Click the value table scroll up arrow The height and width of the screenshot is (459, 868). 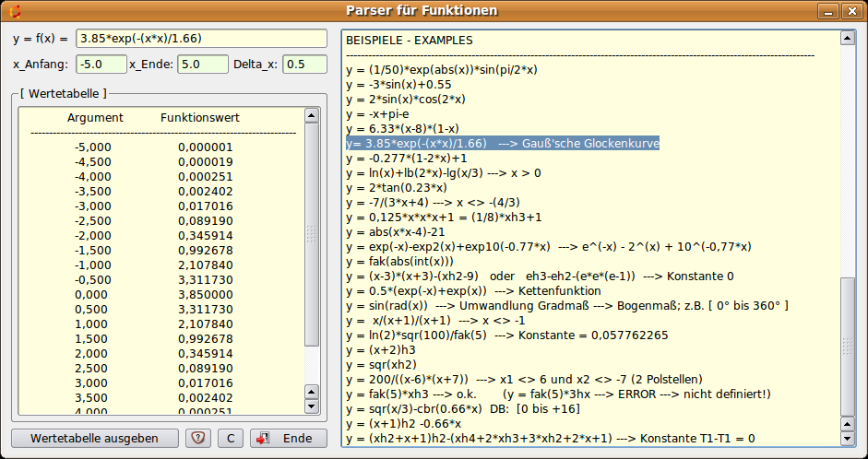(x=312, y=116)
